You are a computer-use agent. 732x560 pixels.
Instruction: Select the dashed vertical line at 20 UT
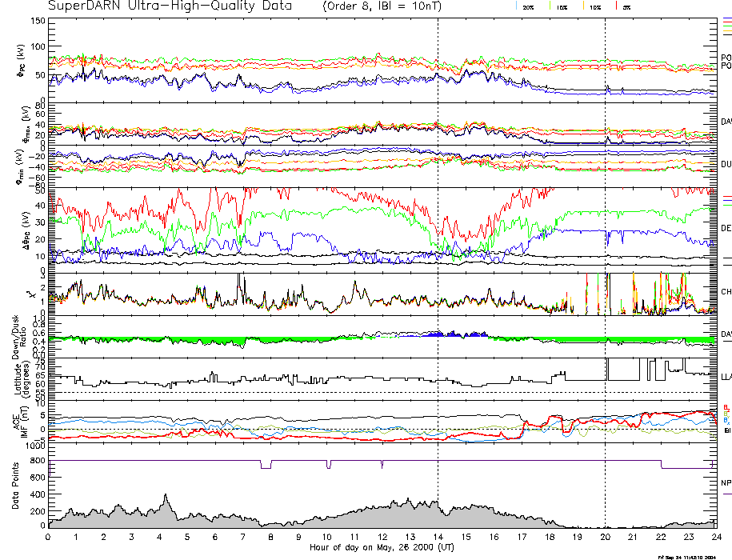[x=605, y=240]
